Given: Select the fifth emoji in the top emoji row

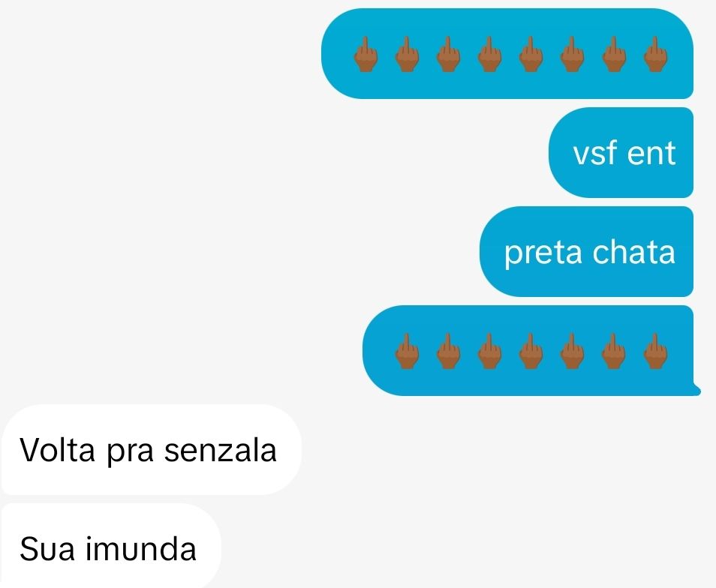Looking at the screenshot, I should coord(531,54).
